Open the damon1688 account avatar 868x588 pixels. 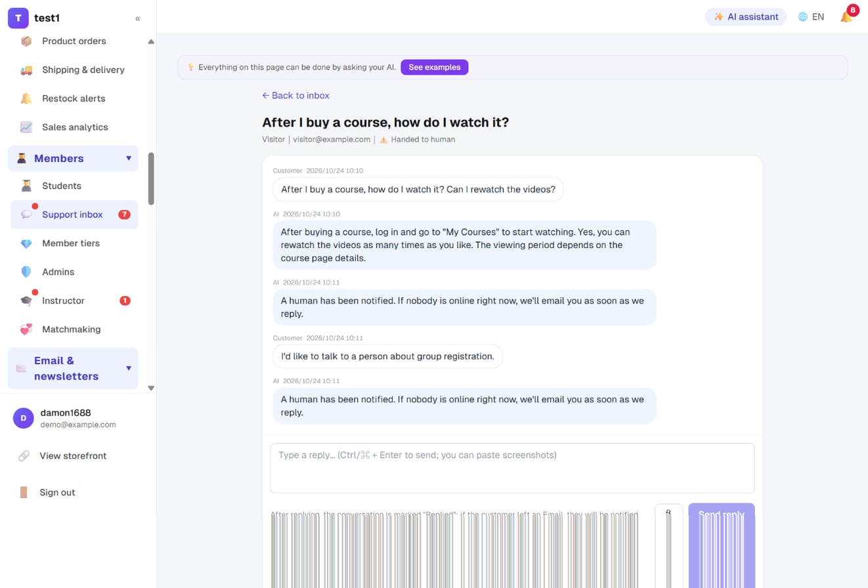(24, 418)
